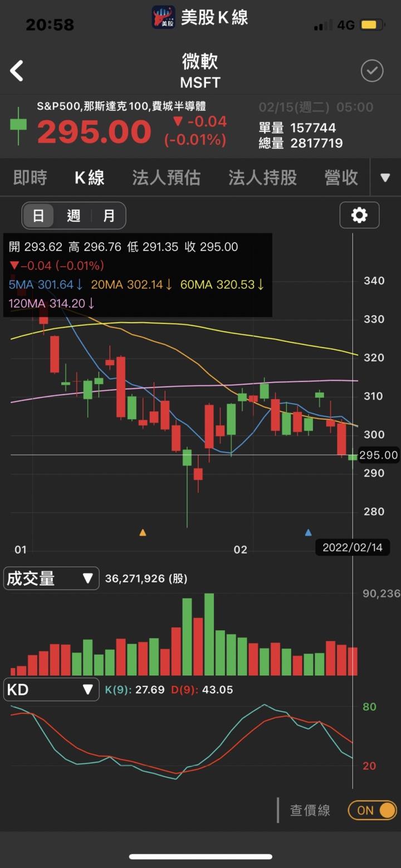Open chart settings gear icon
This screenshot has height=868, width=401.
coord(359,215)
